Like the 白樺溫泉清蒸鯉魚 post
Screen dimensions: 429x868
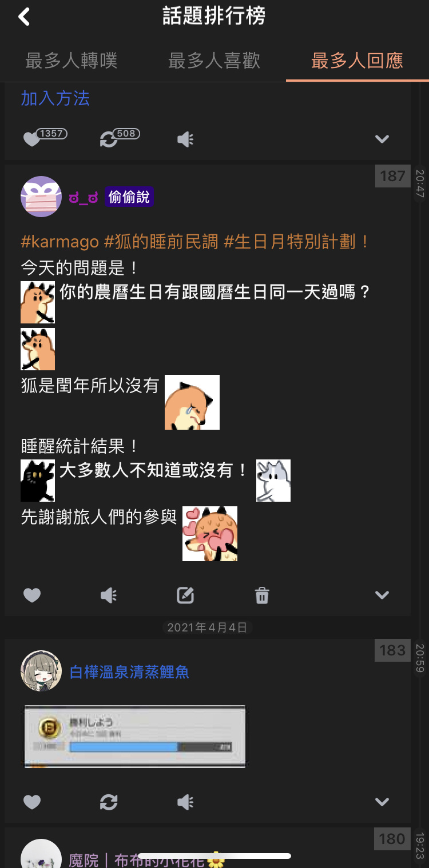click(32, 802)
